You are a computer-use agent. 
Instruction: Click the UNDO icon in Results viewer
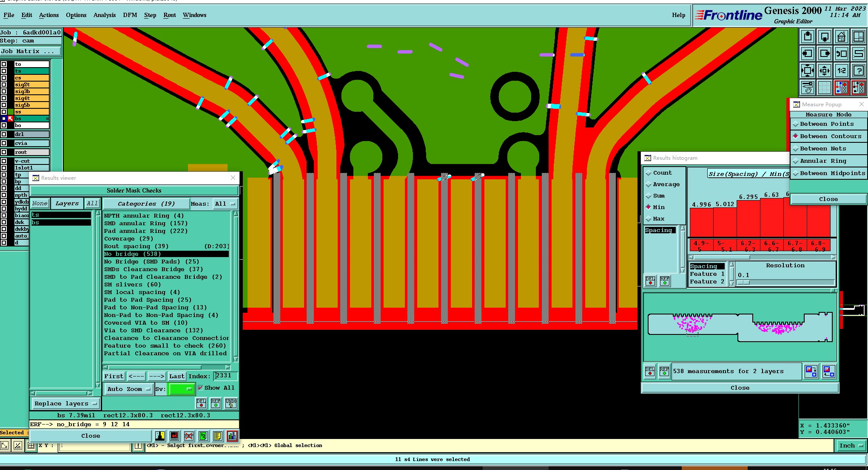[231, 403]
